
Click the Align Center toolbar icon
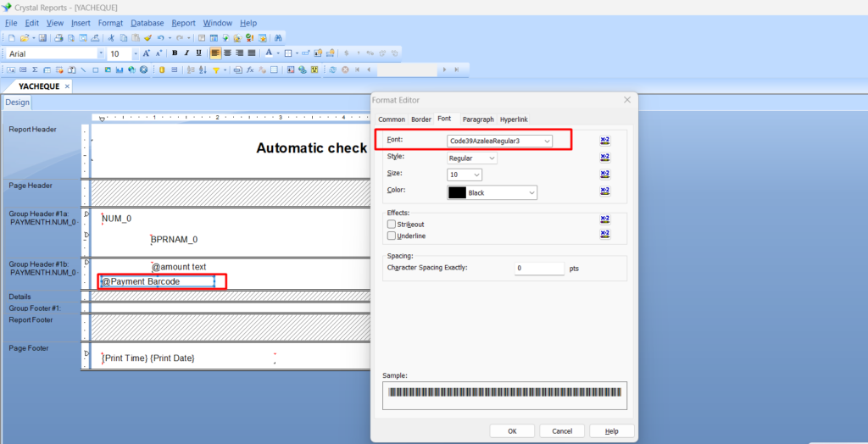(227, 53)
